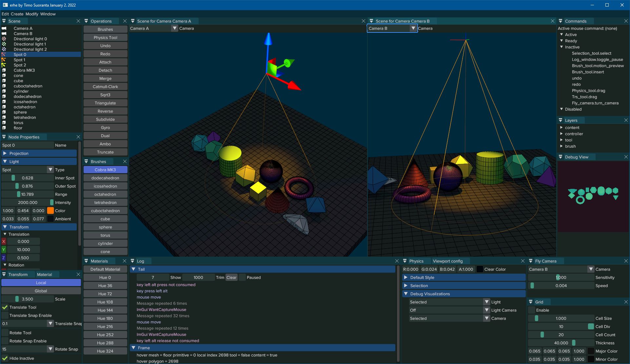Image resolution: width=630 pixels, height=364 pixels.
Task: Click the orange light Color swatch
Action: point(50,211)
